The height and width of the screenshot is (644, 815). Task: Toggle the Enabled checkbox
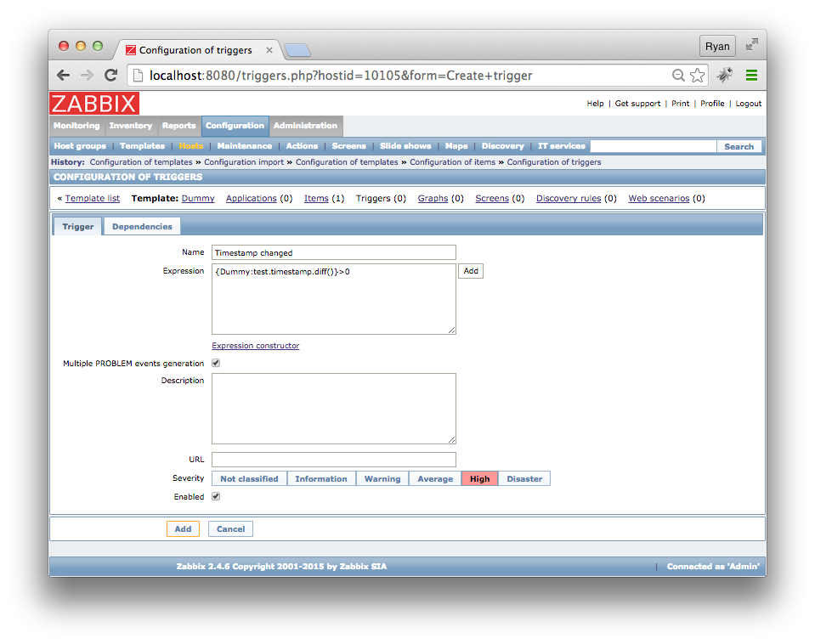[x=216, y=496]
